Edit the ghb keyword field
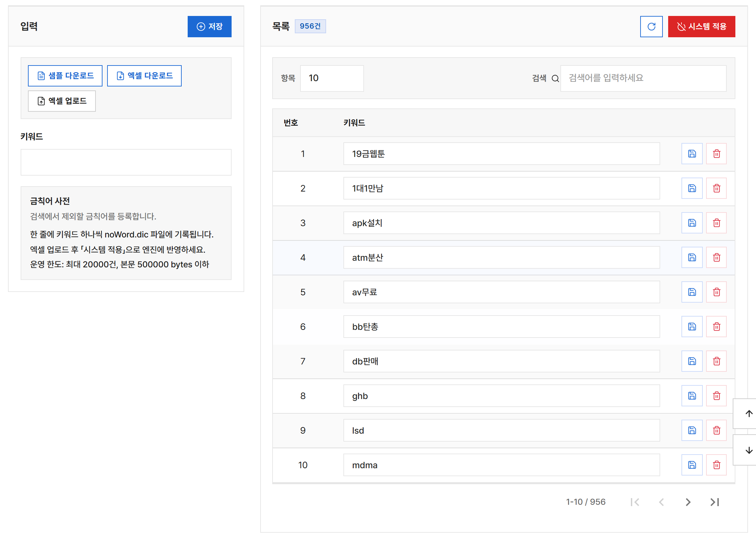 point(501,396)
